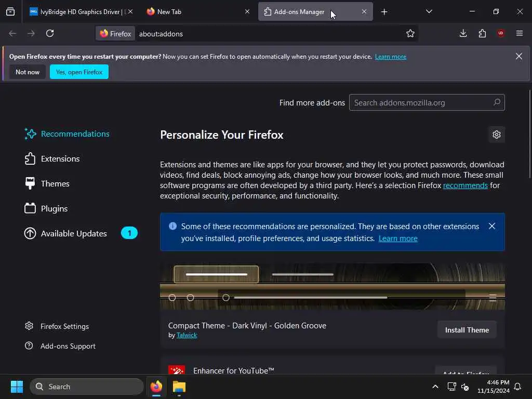Image resolution: width=532 pixels, height=399 pixels.
Task: Open Firefox Settings from sidebar
Action: coord(57,326)
